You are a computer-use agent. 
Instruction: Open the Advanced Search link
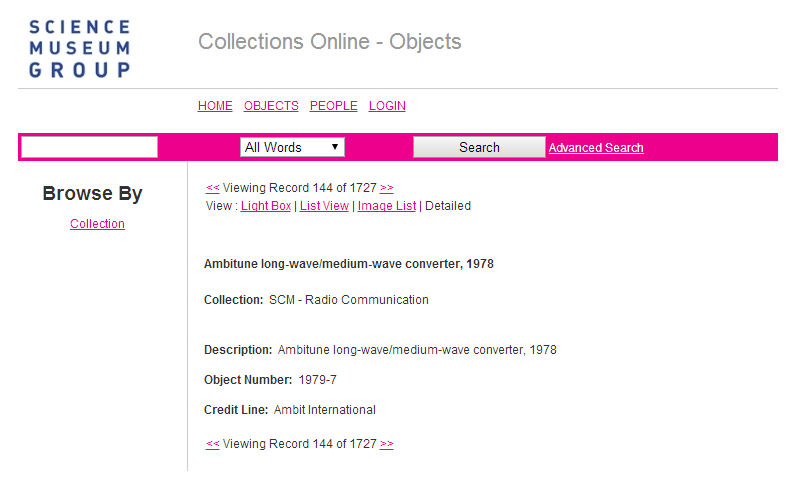pyautogui.click(x=596, y=148)
